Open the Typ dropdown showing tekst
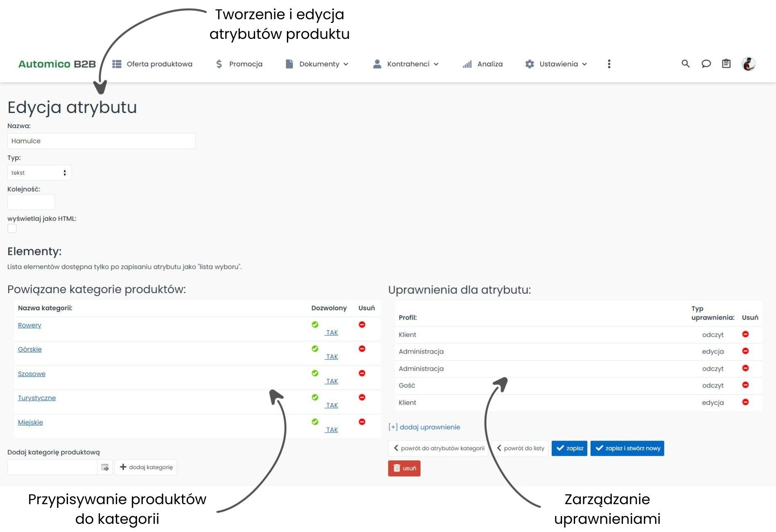Image resolution: width=776 pixels, height=532 pixels. tap(39, 173)
